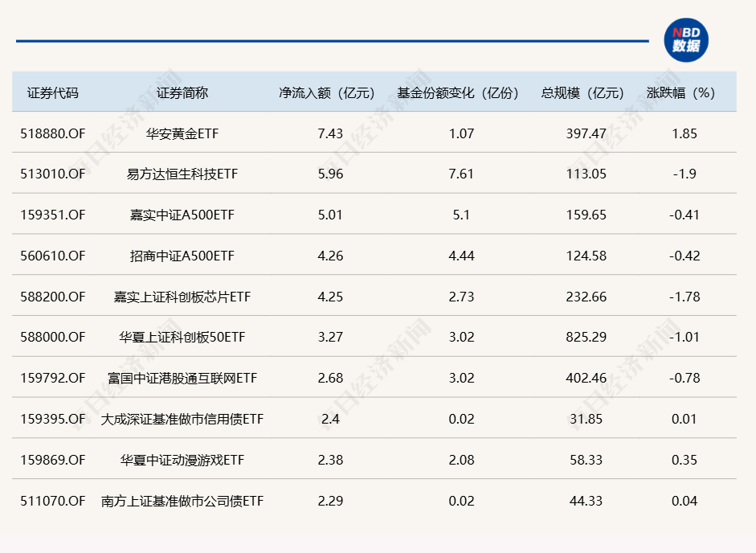
Task: Click share change value 7.61
Action: pyautogui.click(x=461, y=174)
